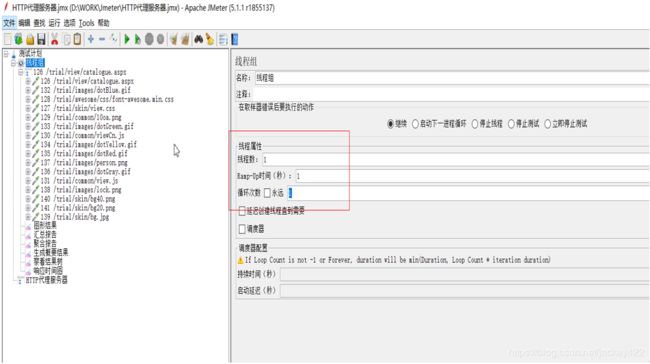Click the plus Expand All icon
Screen dimensions: 650x364
(x=91, y=39)
